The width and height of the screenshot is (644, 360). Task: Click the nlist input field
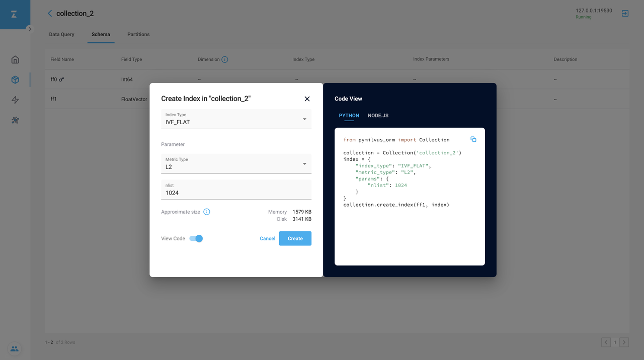pyautogui.click(x=236, y=193)
